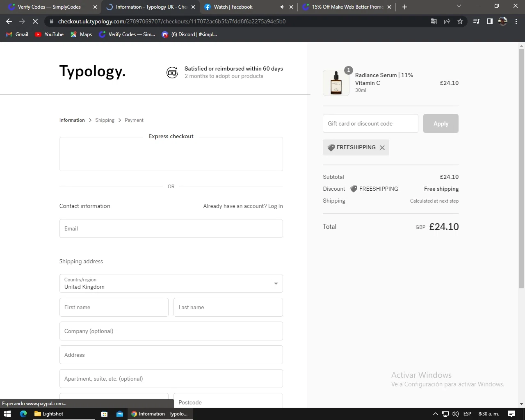Bookmark this page with the star icon
Image resolution: width=525 pixels, height=420 pixels.
(460, 21)
